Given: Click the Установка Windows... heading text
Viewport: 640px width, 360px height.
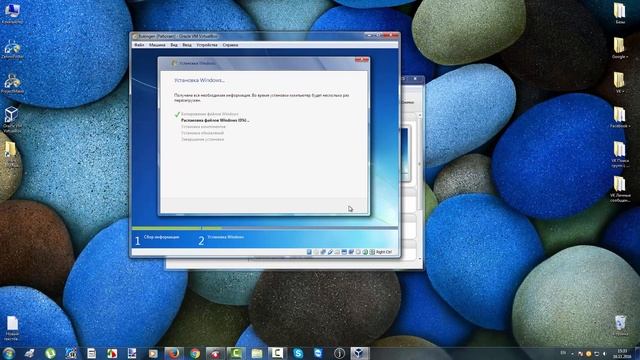Looking at the screenshot, I should [x=200, y=80].
